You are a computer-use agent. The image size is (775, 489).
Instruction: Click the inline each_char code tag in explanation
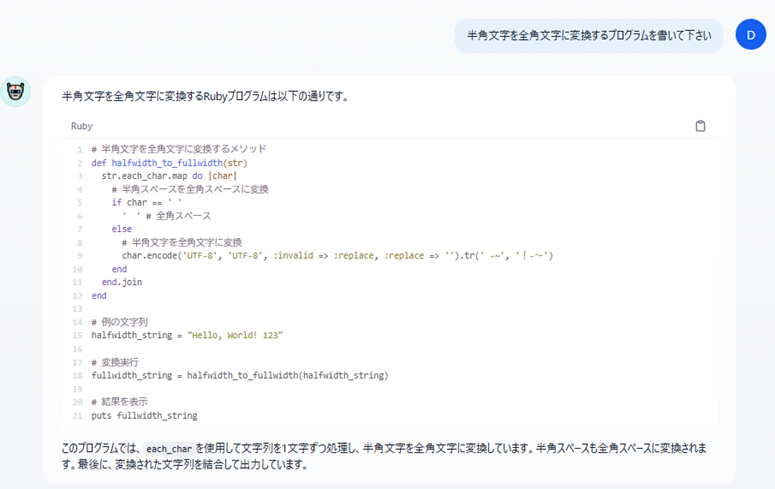point(166,449)
